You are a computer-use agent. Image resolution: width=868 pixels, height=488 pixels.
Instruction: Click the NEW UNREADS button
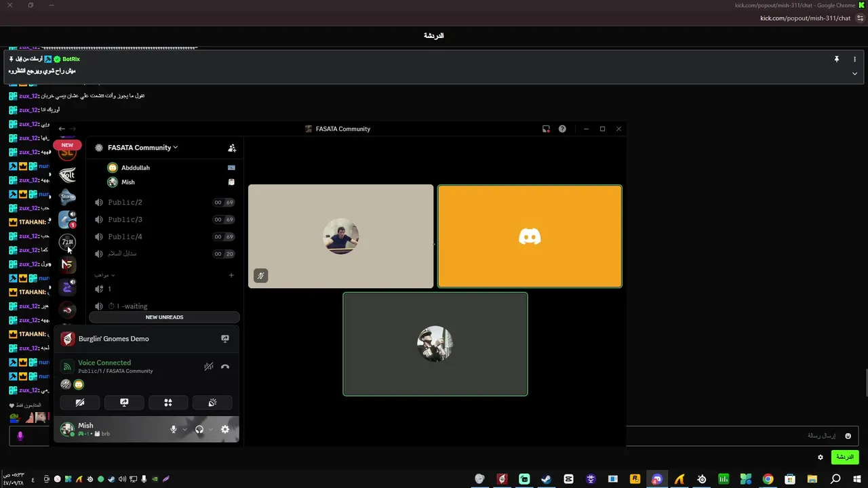pyautogui.click(x=164, y=317)
